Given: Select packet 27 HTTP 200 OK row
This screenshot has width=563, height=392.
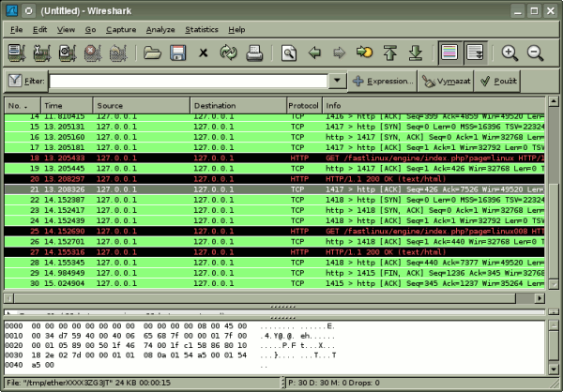Looking at the screenshot, I should 274,252.
